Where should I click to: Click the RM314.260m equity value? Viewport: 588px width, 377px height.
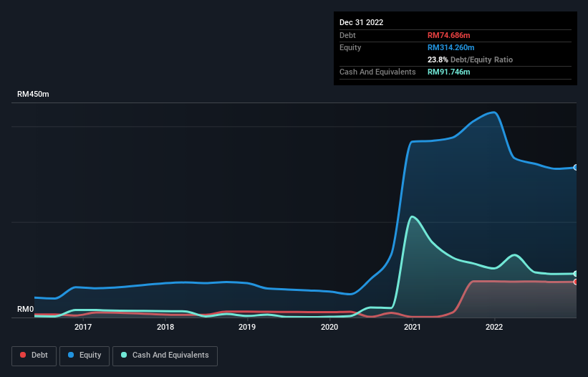[450, 47]
